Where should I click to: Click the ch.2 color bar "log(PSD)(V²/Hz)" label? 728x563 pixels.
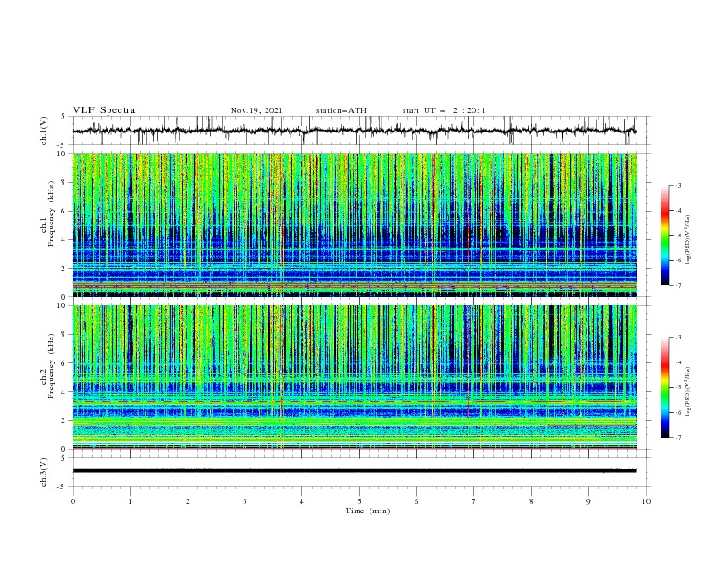point(688,392)
